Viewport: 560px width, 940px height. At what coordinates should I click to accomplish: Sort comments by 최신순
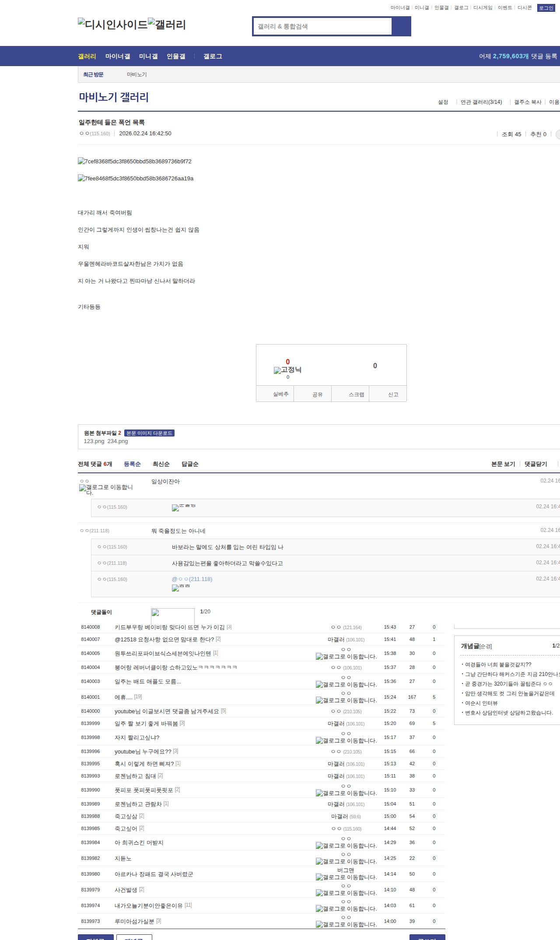point(161,464)
